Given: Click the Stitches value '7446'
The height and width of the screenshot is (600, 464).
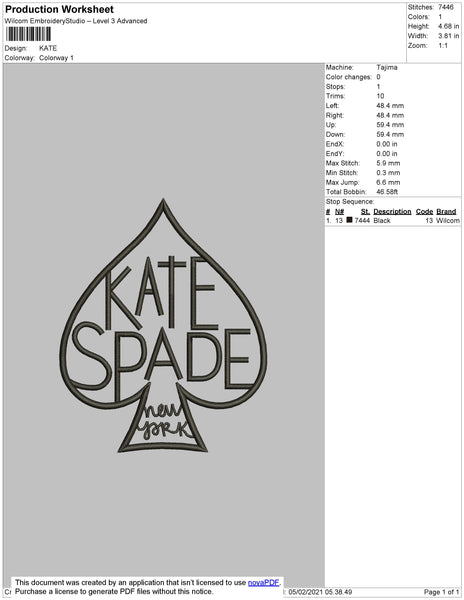Looking at the screenshot, I should pyautogui.click(x=446, y=7).
